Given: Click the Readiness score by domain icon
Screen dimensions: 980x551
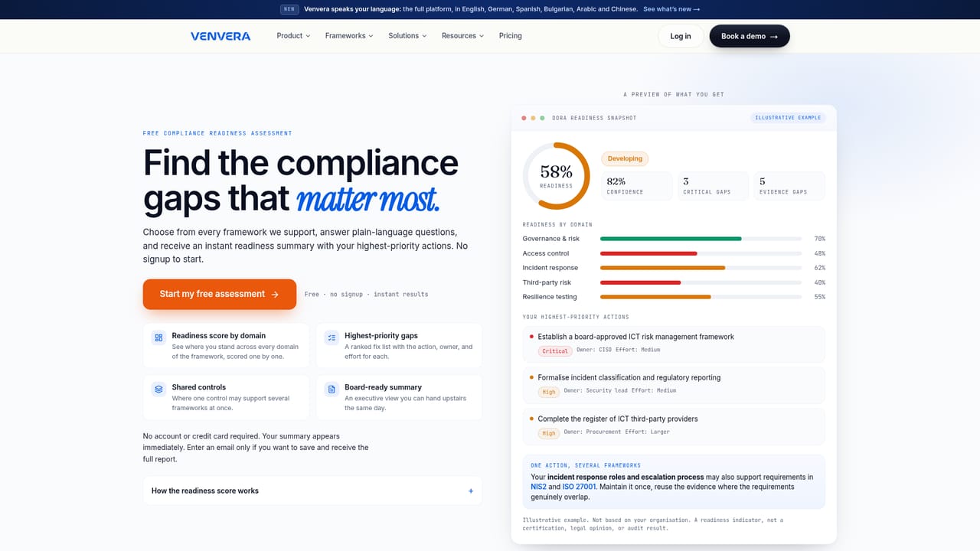Looking at the screenshot, I should pyautogui.click(x=158, y=337).
